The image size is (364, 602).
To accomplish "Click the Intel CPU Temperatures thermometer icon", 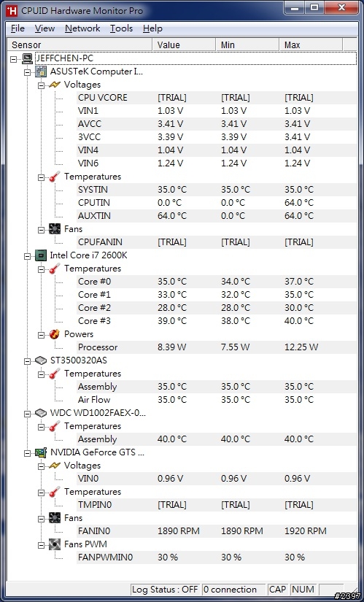I will [x=55, y=269].
